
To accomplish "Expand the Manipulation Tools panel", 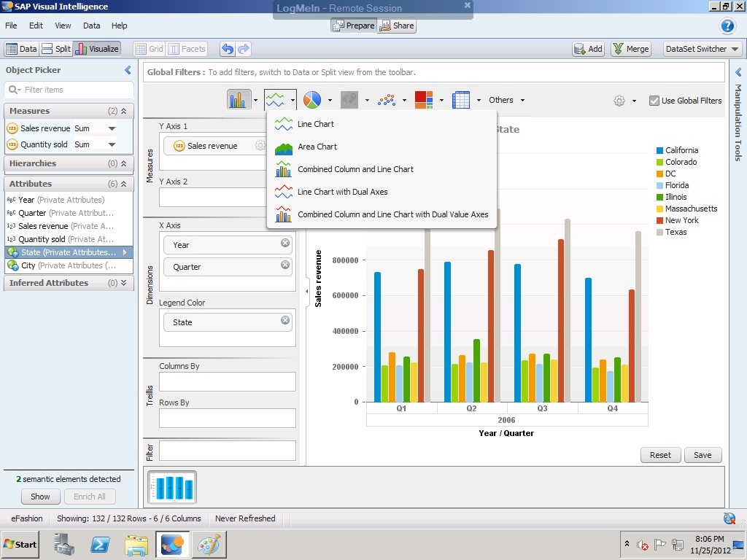I will coord(738,72).
